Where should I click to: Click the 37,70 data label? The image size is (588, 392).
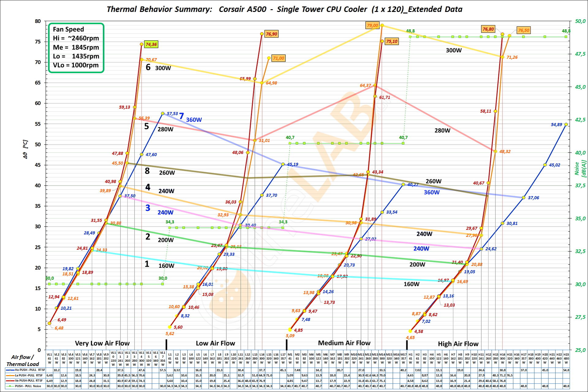[271, 195]
